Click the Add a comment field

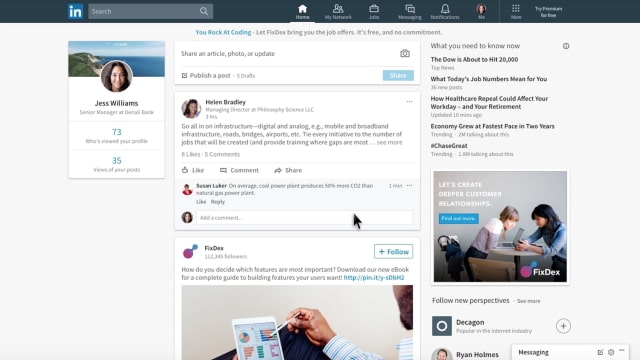pos(304,218)
